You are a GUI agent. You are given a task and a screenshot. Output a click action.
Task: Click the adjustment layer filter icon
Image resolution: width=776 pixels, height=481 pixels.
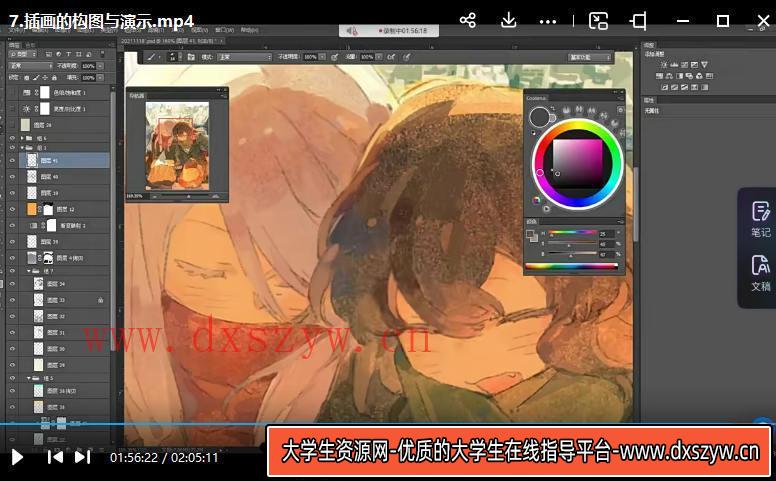(x=58, y=54)
